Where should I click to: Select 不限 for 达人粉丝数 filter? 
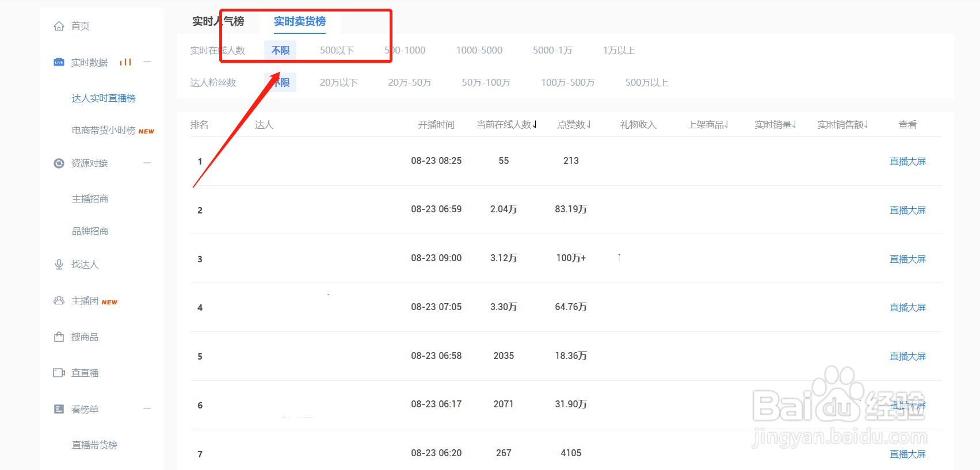point(280,83)
